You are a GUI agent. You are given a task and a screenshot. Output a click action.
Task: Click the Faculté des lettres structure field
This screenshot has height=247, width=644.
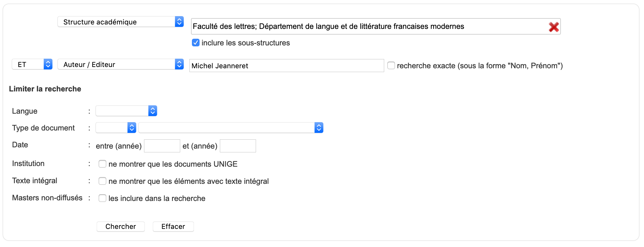click(376, 26)
